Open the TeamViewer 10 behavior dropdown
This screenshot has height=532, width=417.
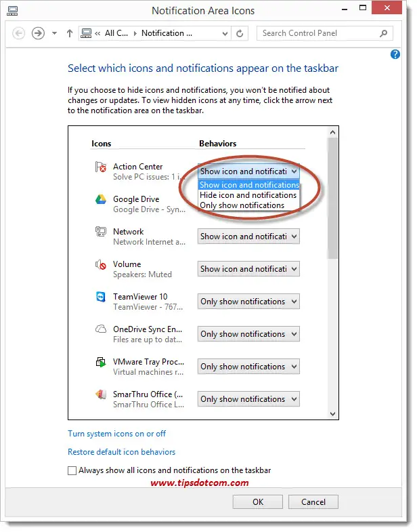[x=248, y=302]
